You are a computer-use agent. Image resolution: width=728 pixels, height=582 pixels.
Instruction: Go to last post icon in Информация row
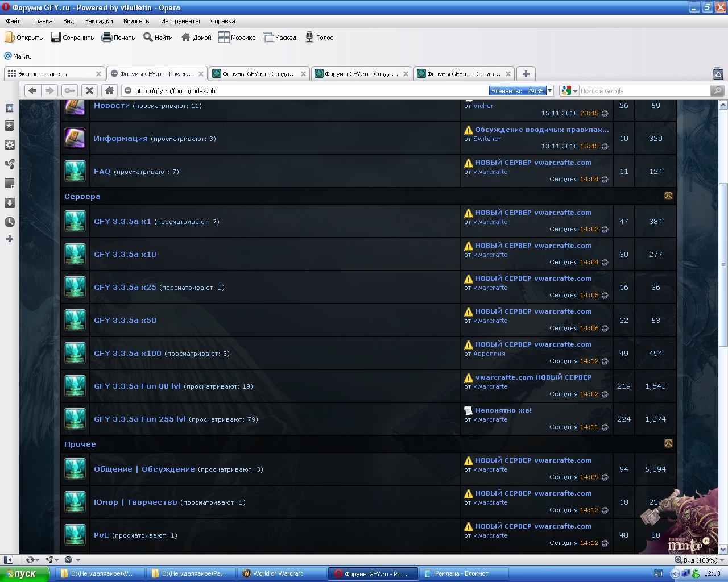coord(605,147)
